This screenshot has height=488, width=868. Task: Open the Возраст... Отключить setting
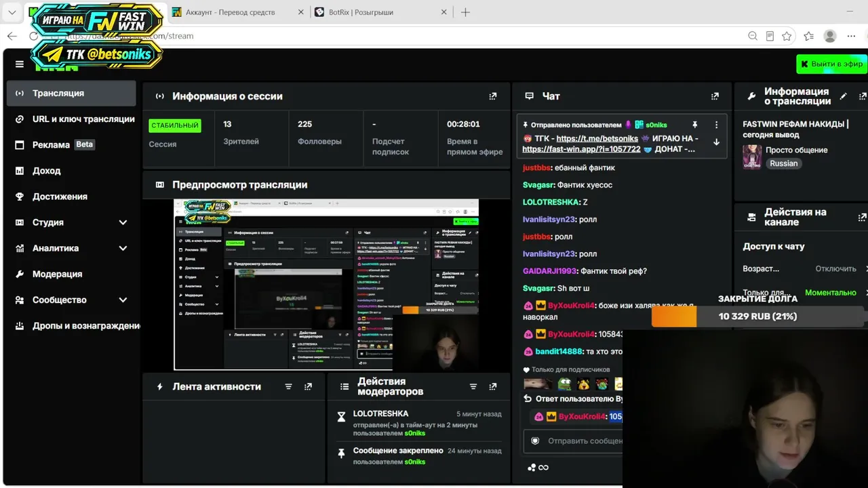coord(804,269)
